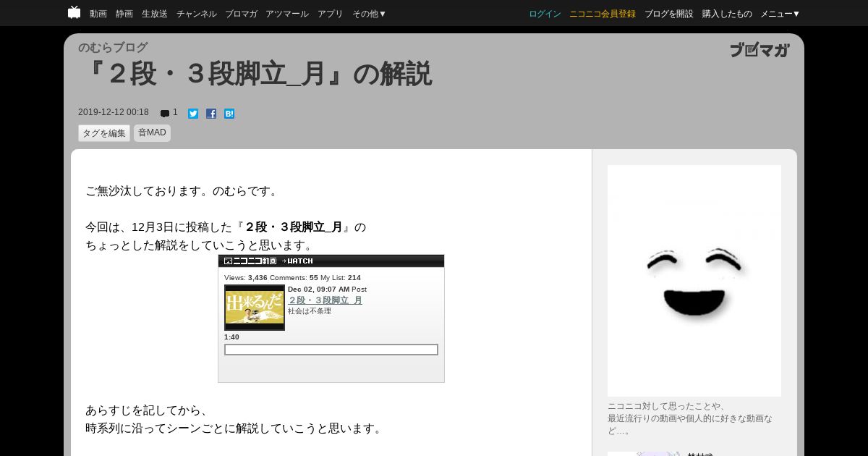This screenshot has width=868, height=456.
Task: Click the embedded video thumbnail 出来るんだ
Action: 255,308
